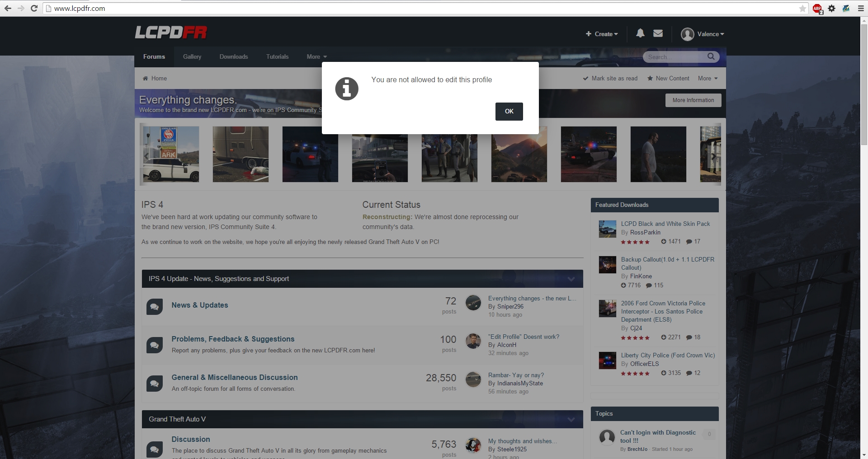Open "Everything changes - the new L..." topic
The height and width of the screenshot is (459, 868).
(532, 298)
